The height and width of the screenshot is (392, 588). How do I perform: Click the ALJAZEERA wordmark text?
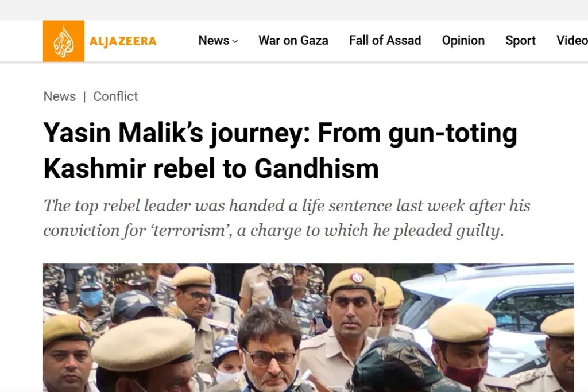click(123, 41)
